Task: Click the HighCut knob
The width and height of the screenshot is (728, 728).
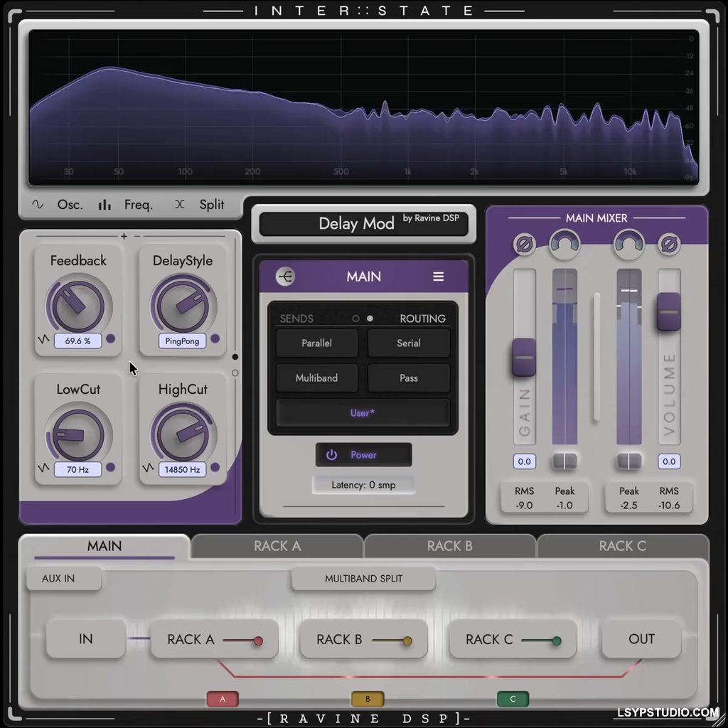Action: 183,434
